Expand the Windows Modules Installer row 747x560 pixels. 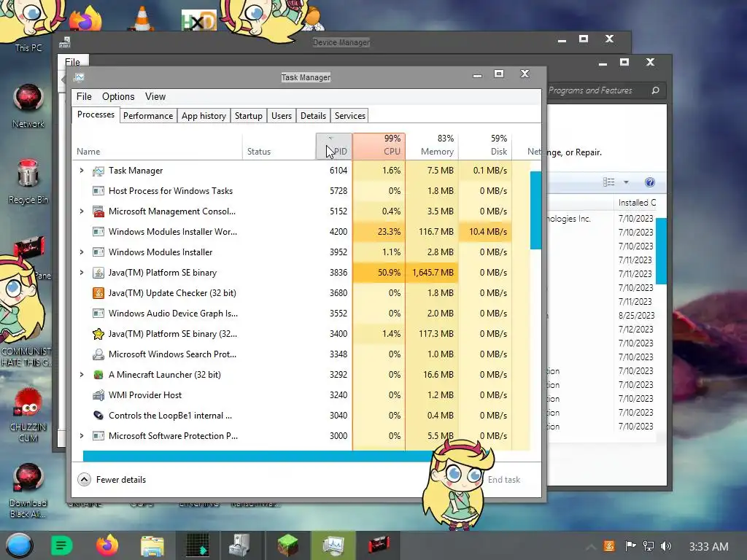pyautogui.click(x=82, y=252)
